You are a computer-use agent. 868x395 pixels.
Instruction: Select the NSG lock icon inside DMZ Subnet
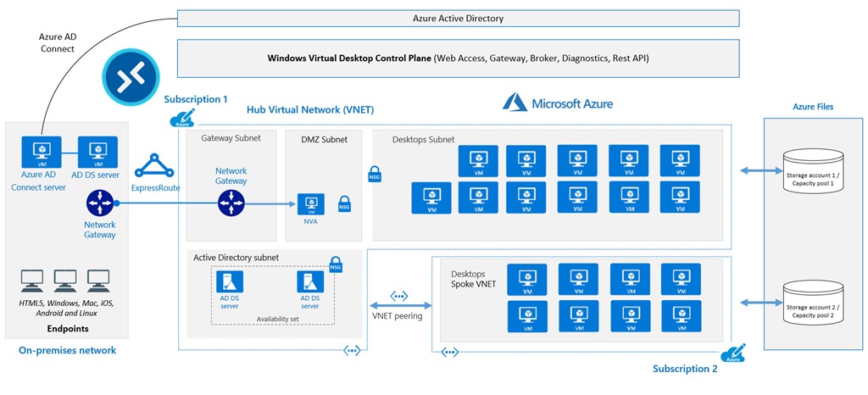345,204
